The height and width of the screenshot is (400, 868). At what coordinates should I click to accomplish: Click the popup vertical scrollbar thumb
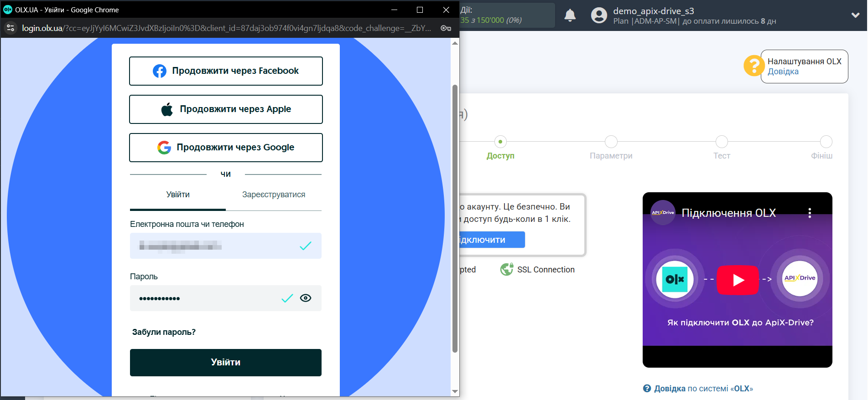pos(455,219)
